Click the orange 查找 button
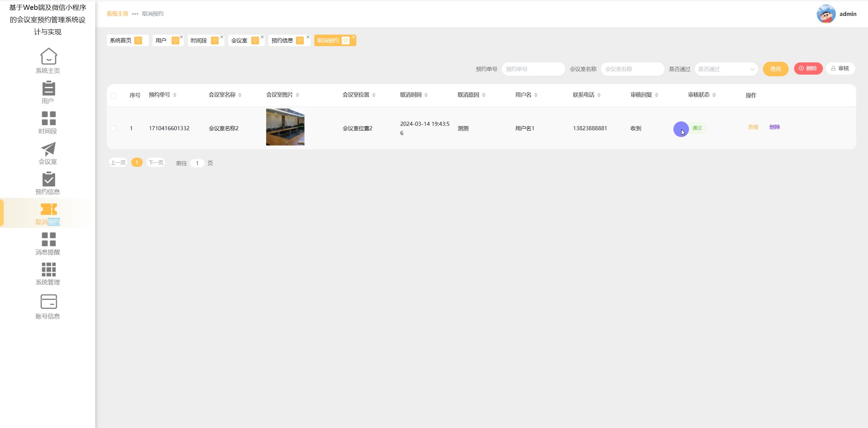Image resolution: width=868 pixels, height=428 pixels. point(775,69)
